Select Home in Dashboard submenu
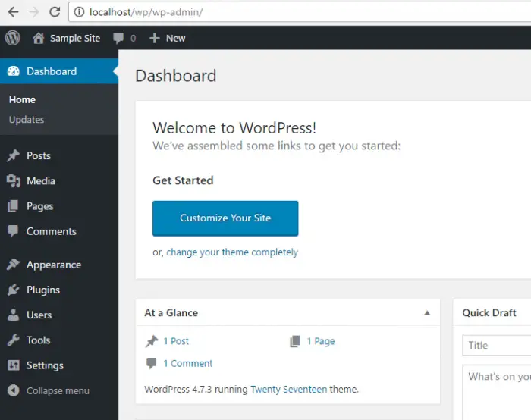531x420 pixels. [22, 99]
